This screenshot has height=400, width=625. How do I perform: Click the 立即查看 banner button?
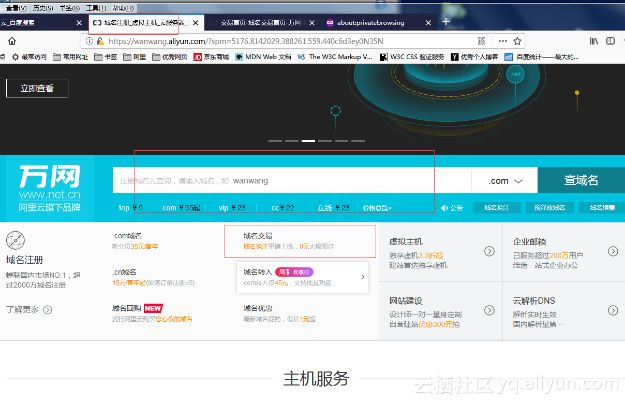(37, 88)
